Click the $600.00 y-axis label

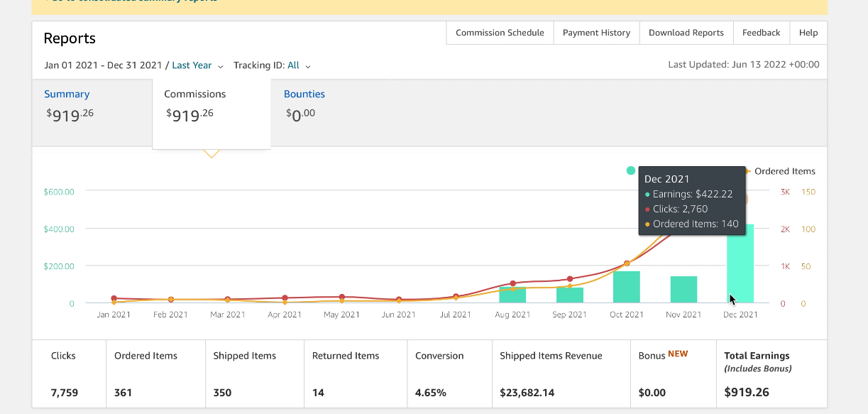tap(59, 192)
